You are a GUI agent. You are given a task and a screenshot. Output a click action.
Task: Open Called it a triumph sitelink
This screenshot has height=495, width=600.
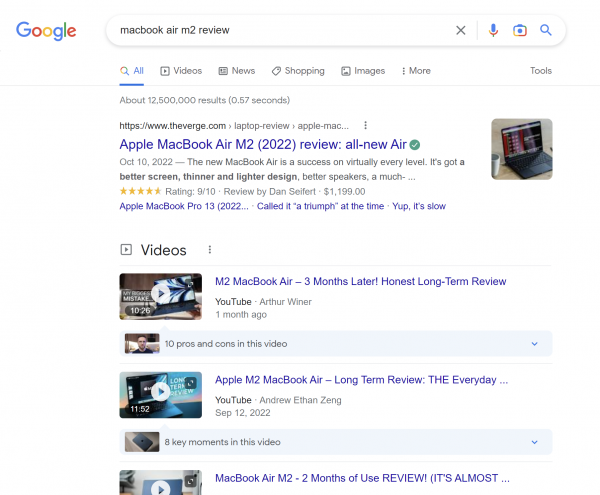point(320,206)
